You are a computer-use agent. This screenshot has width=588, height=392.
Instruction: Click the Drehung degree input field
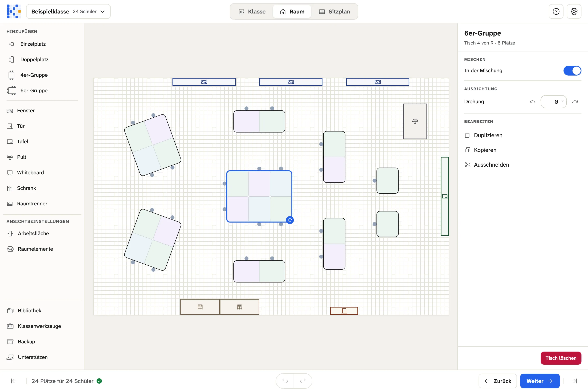pos(553,102)
